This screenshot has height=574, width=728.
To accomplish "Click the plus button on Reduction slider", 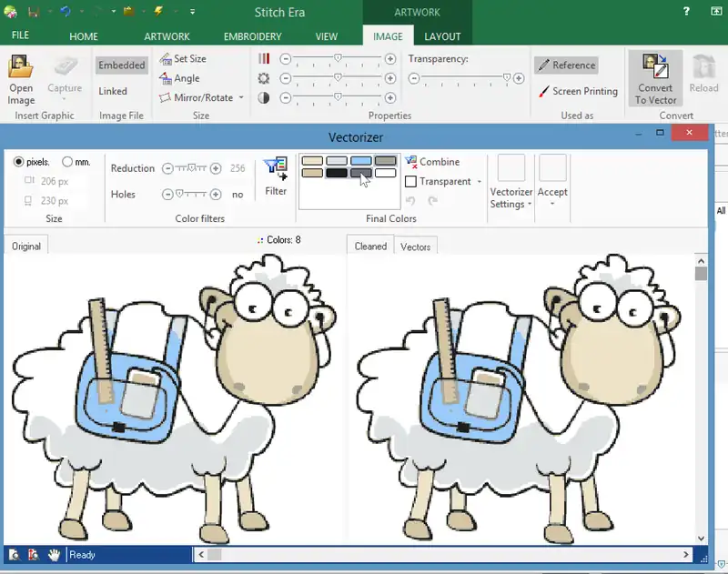I will click(x=216, y=168).
